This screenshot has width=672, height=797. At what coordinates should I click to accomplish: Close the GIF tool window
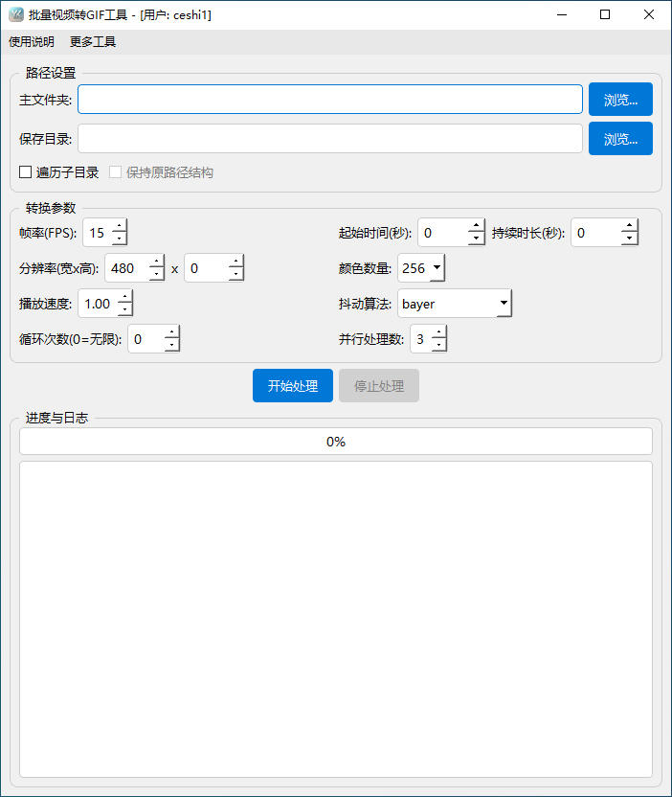pyautogui.click(x=649, y=14)
